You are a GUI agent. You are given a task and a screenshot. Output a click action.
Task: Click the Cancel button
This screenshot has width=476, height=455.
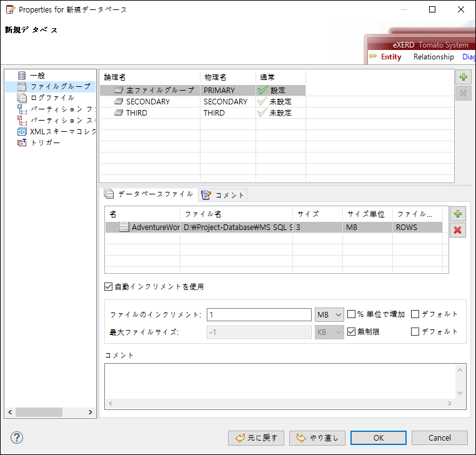coord(440,438)
